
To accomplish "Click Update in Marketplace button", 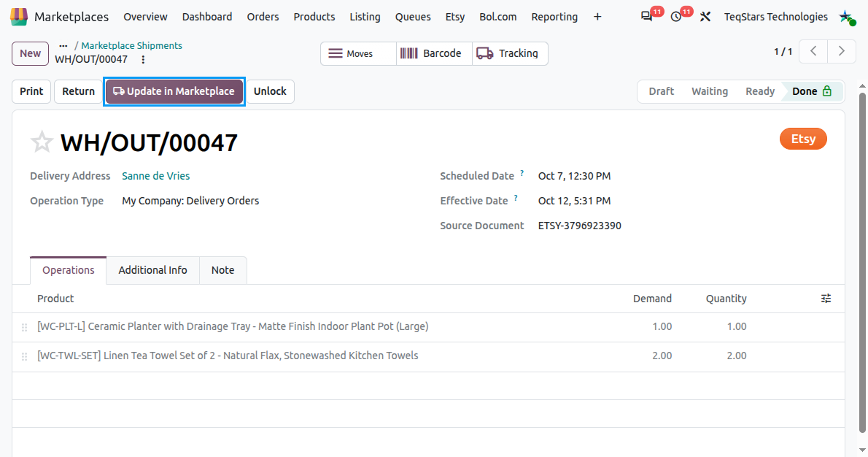I will tap(174, 91).
